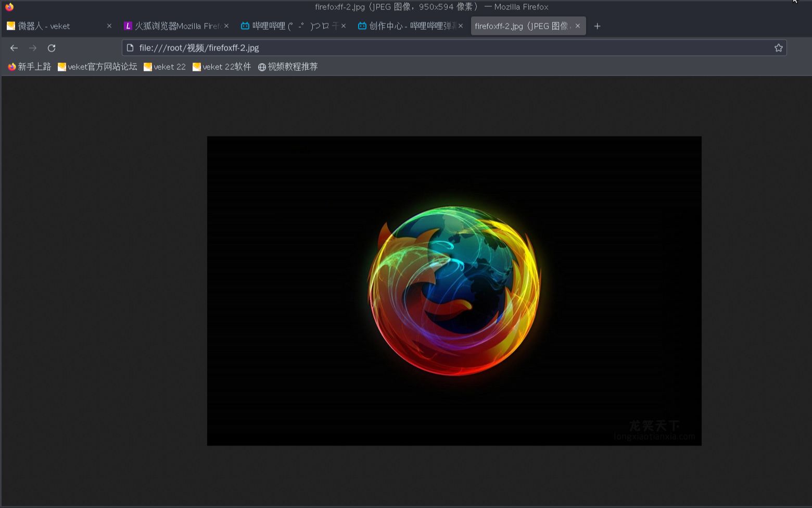This screenshot has height=508, width=812.
Task: Close the 创作中心 tab
Action: [x=460, y=26]
